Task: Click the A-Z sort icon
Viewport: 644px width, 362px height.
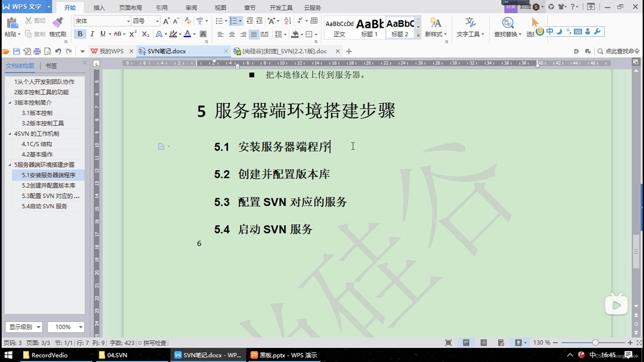Action: coord(287,20)
